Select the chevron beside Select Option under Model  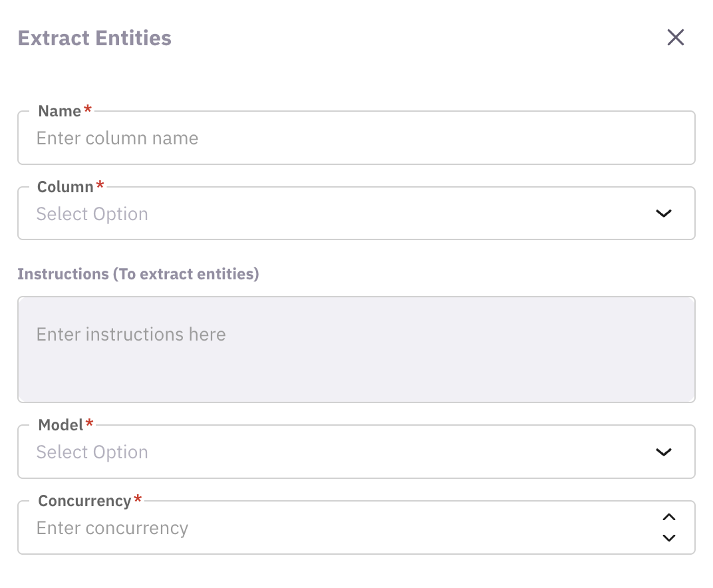[x=663, y=452]
